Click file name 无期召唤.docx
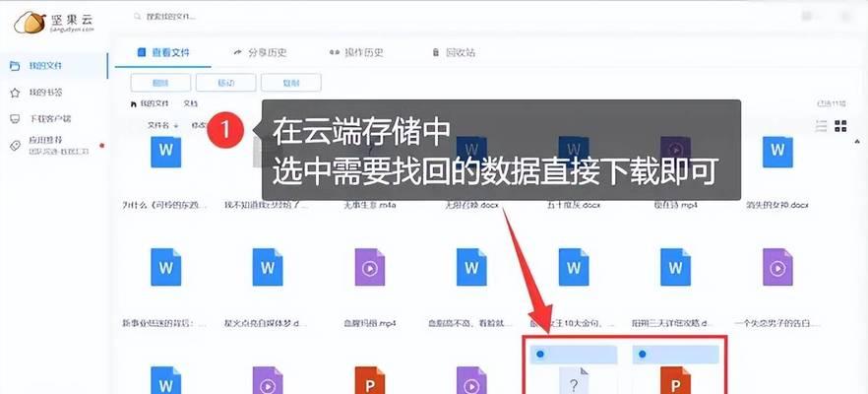This screenshot has width=868, height=394. (471, 205)
